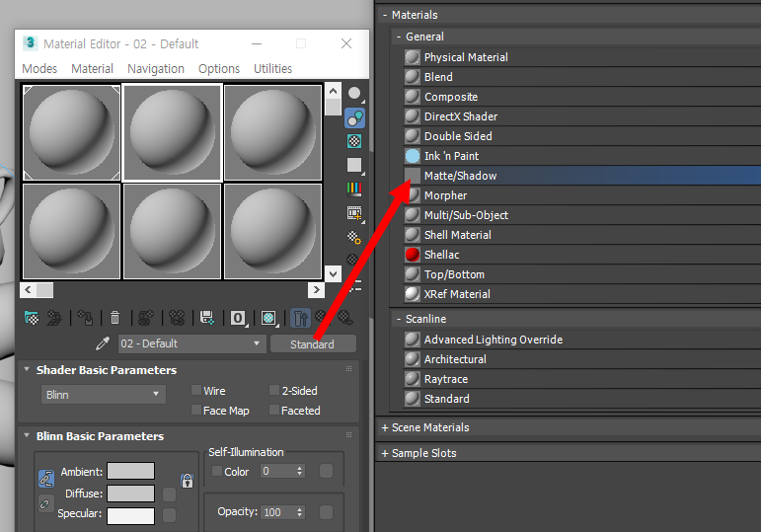Select Ink 'n Paint material
The image size is (761, 532).
pyautogui.click(x=581, y=156)
